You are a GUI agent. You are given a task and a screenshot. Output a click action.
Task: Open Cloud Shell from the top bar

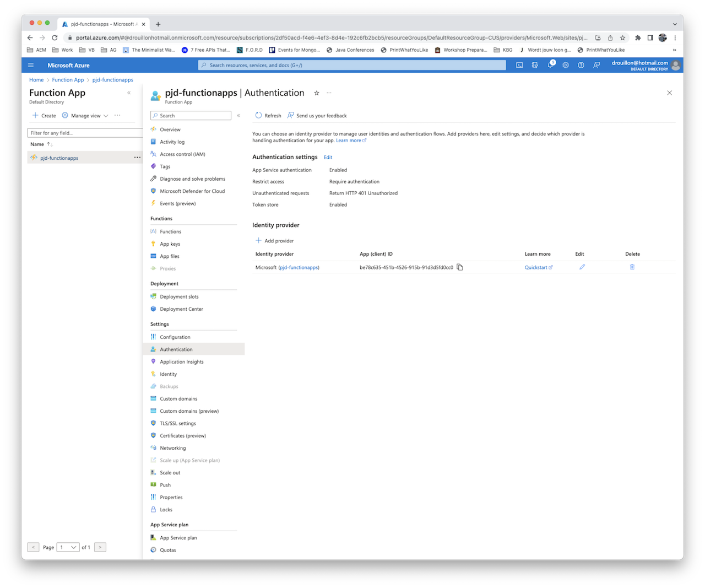click(x=519, y=65)
